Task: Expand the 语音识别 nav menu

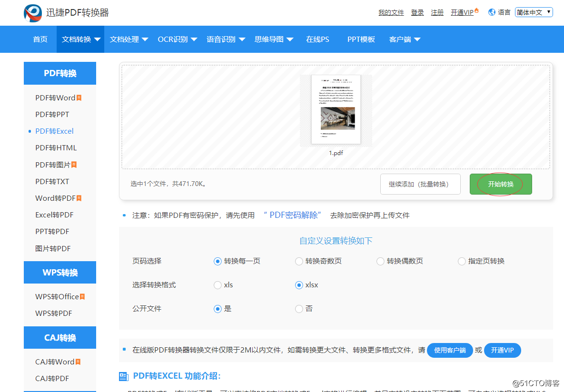Action: (x=226, y=39)
